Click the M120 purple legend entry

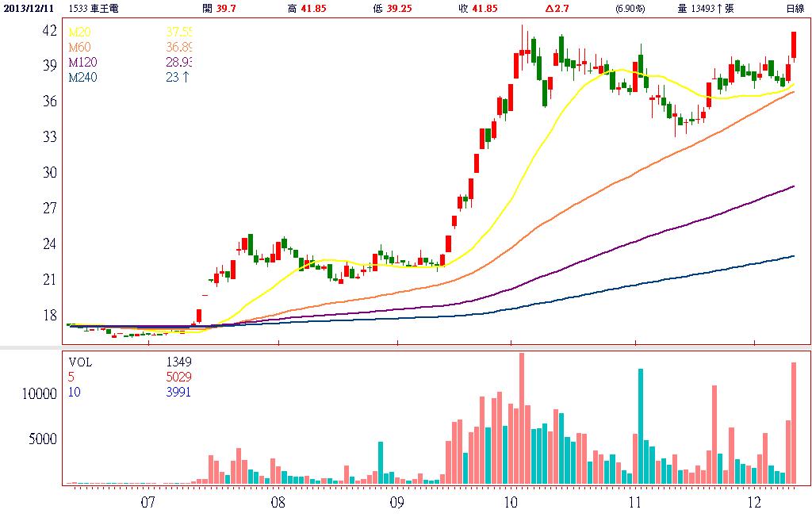click(x=82, y=63)
